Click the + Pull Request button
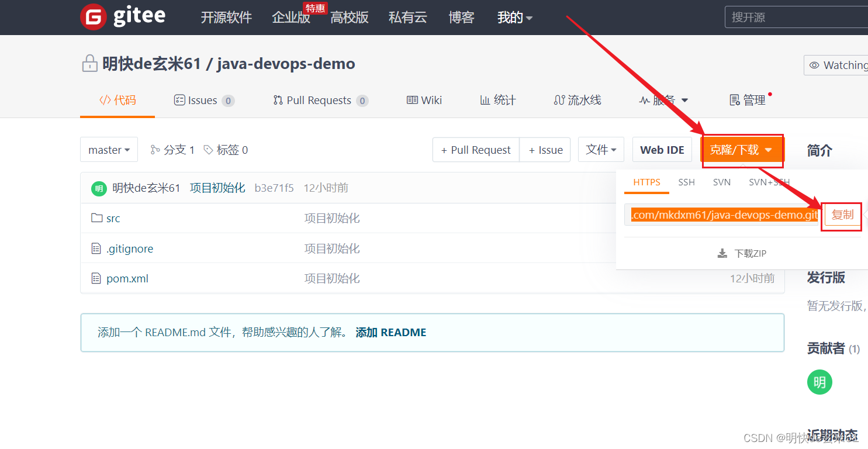Screen dimensions: 868x449 point(476,150)
